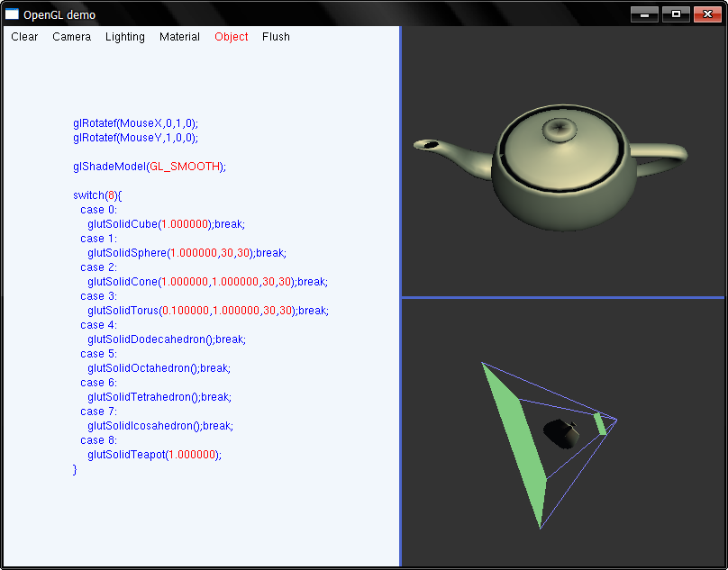Click the large rendered teapot
This screenshot has width=728, height=570.
[557, 174]
